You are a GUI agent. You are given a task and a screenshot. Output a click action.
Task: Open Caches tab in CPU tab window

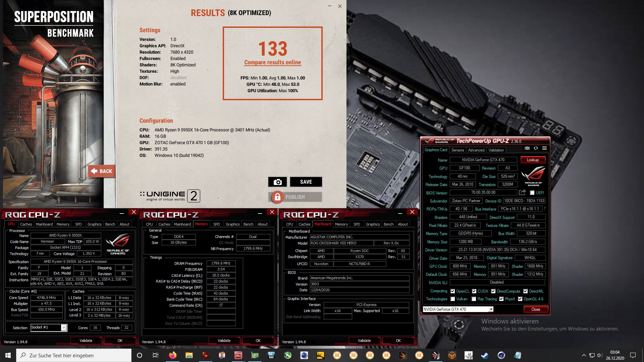tap(26, 224)
